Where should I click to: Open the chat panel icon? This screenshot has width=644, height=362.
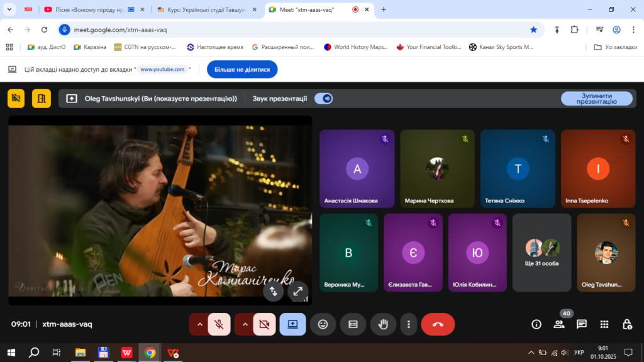point(582,324)
